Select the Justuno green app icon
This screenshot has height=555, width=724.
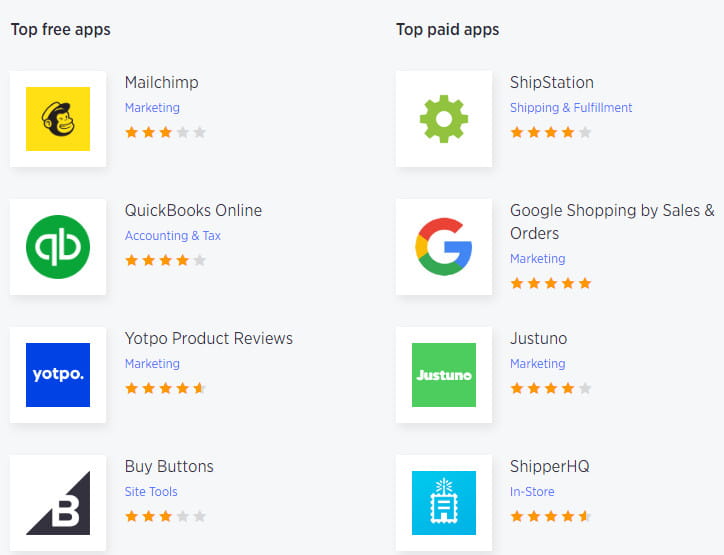coord(444,375)
